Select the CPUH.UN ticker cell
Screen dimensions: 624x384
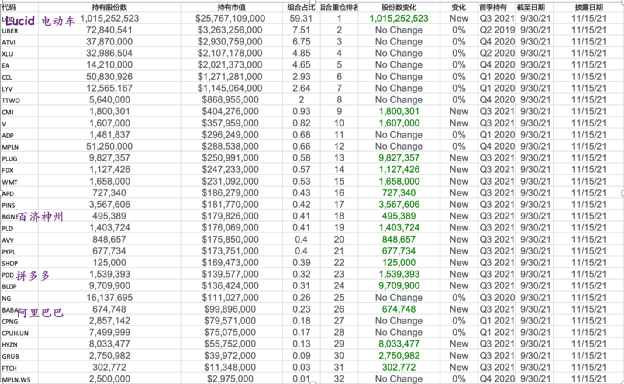click(19, 333)
